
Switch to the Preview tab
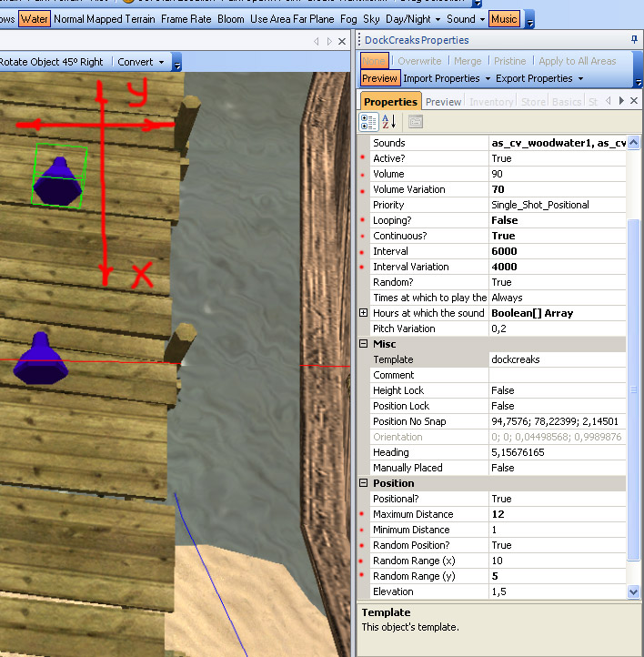443,102
